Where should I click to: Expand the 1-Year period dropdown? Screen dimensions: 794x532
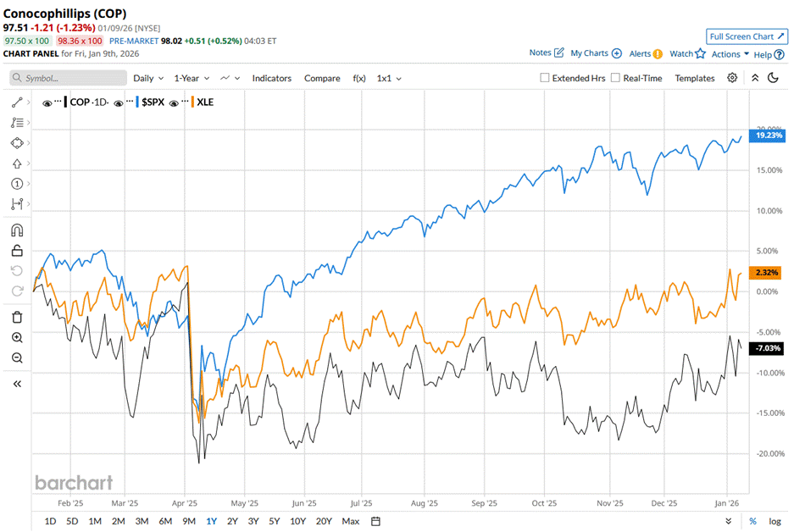pyautogui.click(x=192, y=78)
